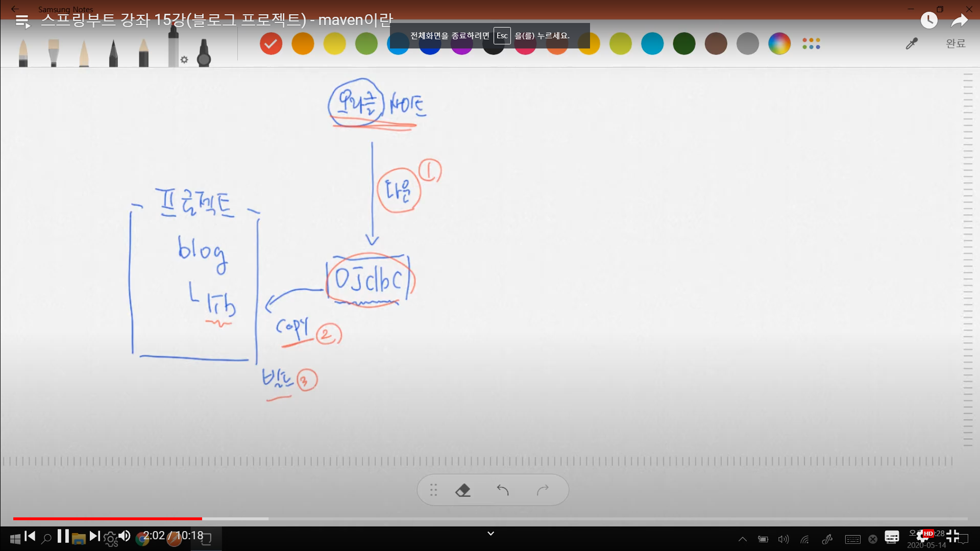Pick the color eyedropper tool
980x551 pixels.
point(912,44)
